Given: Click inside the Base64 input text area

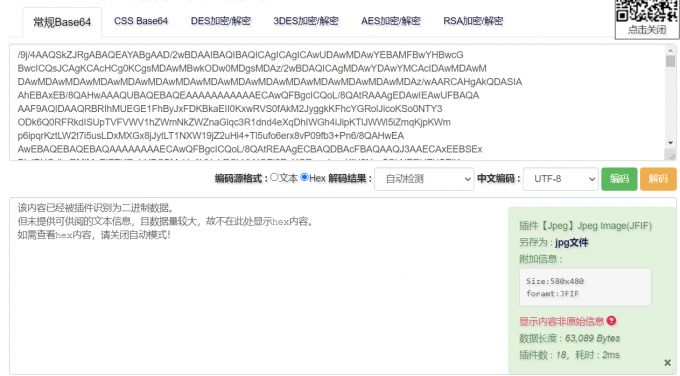Looking at the screenshot, I should pyautogui.click(x=337, y=102).
